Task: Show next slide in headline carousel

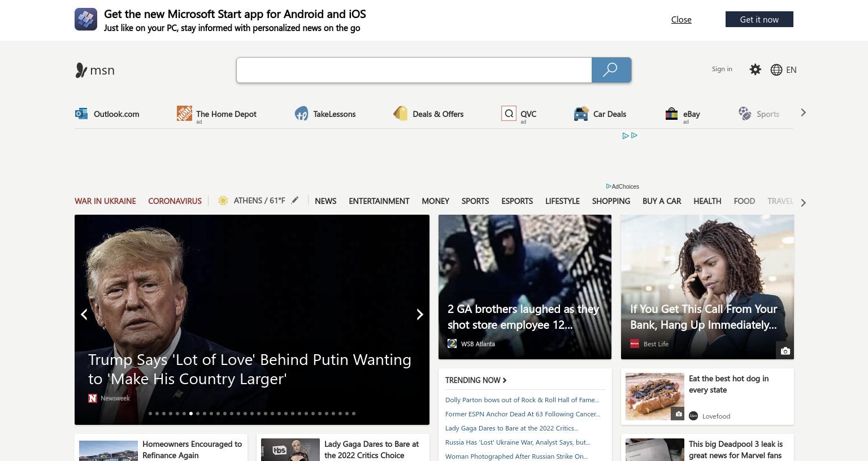Action: click(420, 314)
